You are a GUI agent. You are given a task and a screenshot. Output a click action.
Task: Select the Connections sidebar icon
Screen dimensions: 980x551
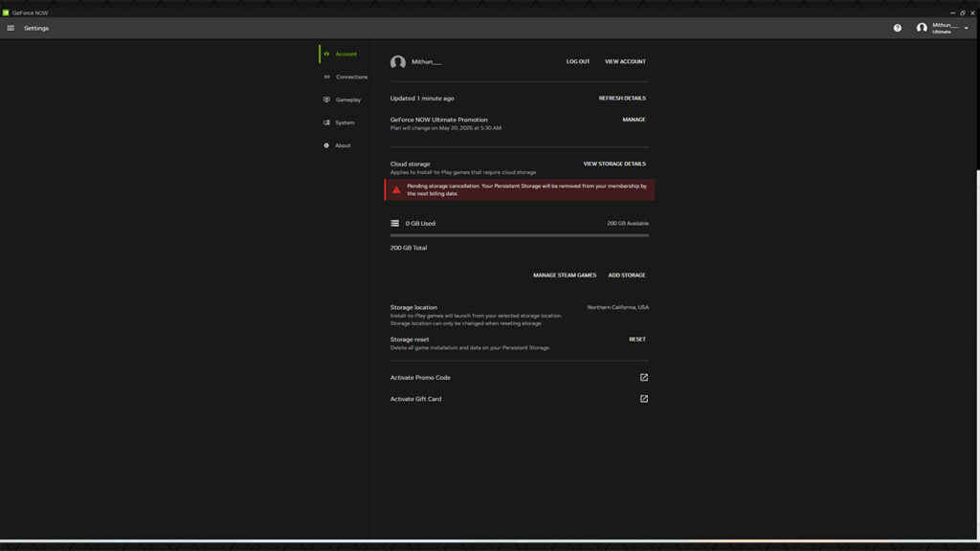pyautogui.click(x=325, y=77)
